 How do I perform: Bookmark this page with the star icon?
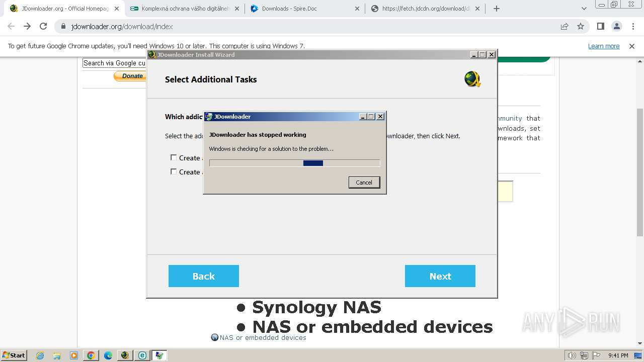(581, 27)
